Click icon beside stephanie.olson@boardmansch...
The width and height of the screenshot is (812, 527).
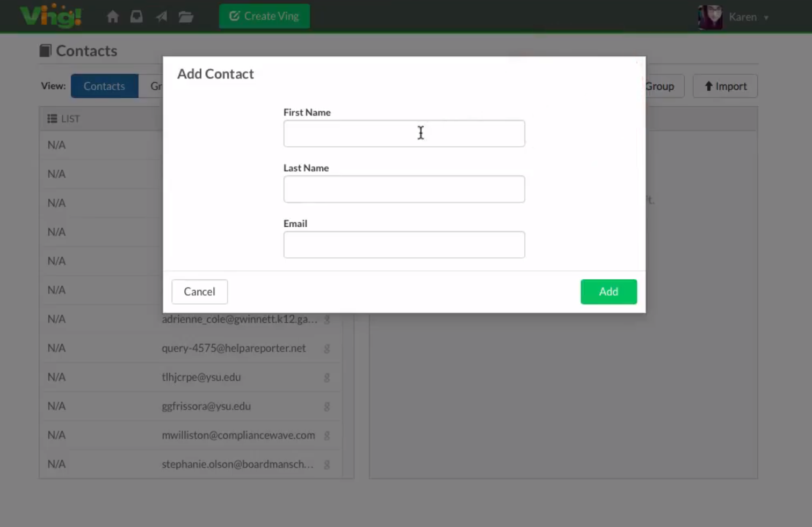327,465
